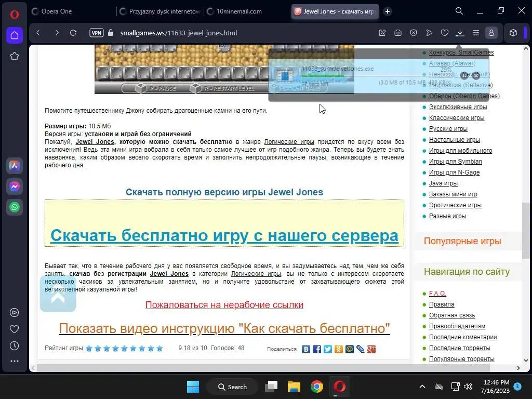Open the F.A.Q. navigation link

437,293
